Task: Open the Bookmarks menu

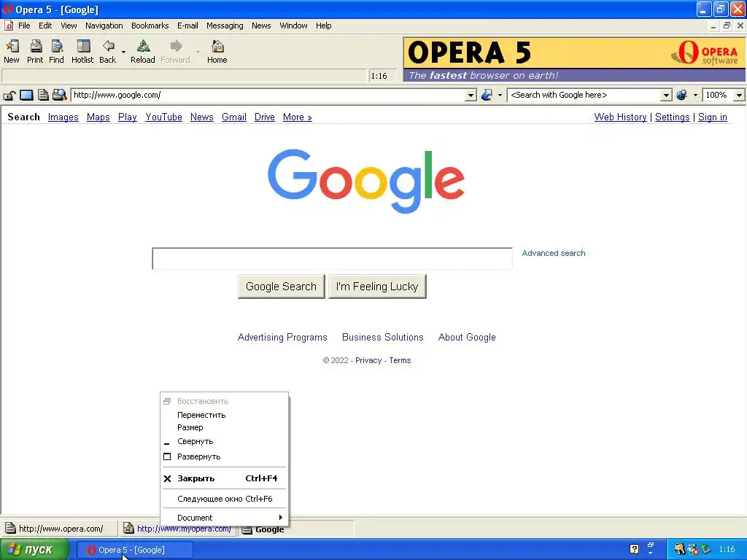Action: coord(150,26)
